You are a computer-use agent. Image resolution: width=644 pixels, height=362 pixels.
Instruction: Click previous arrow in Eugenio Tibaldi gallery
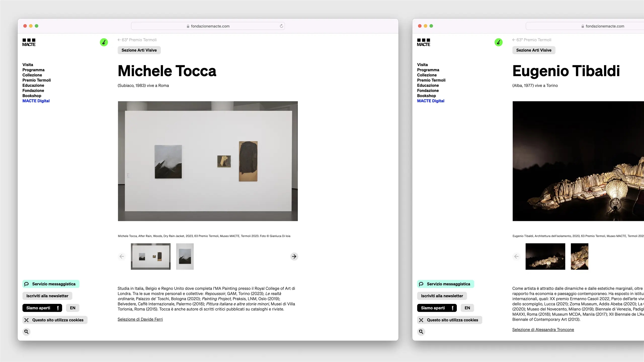point(516,256)
